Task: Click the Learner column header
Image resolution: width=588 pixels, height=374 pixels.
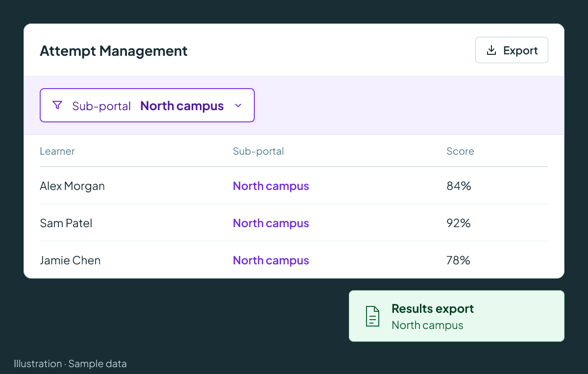Action: pos(57,151)
